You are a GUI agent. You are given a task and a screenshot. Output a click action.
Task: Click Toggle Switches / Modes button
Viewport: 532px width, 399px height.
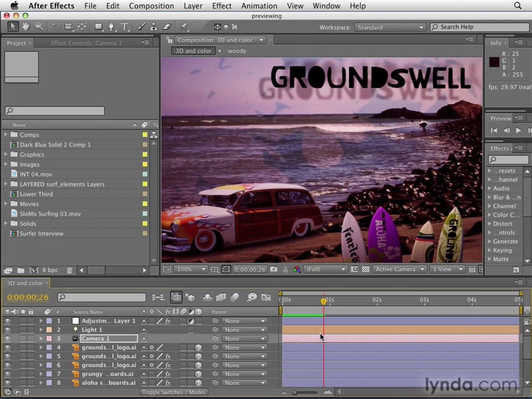[x=173, y=392]
